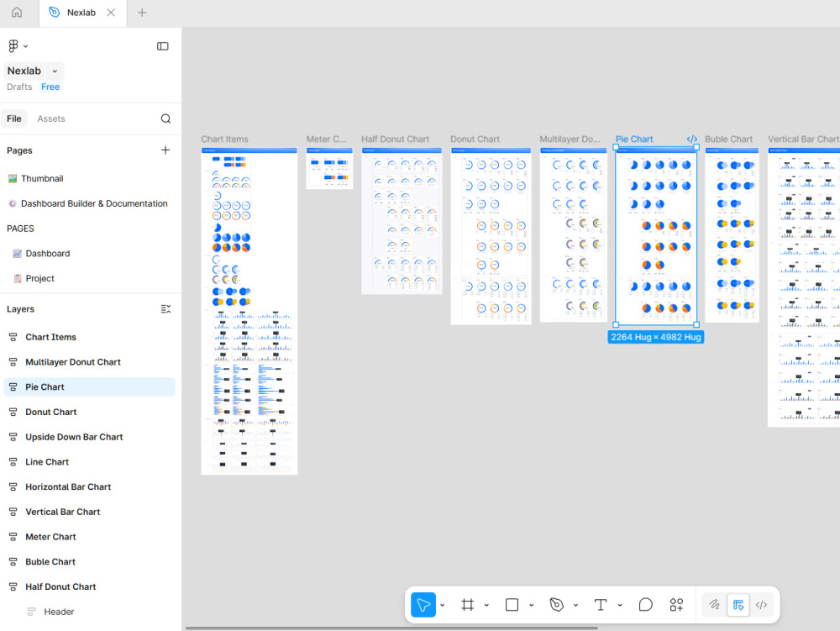This screenshot has height=631, width=840.
Task: Open Pen tool options dropdown
Action: tap(575, 605)
